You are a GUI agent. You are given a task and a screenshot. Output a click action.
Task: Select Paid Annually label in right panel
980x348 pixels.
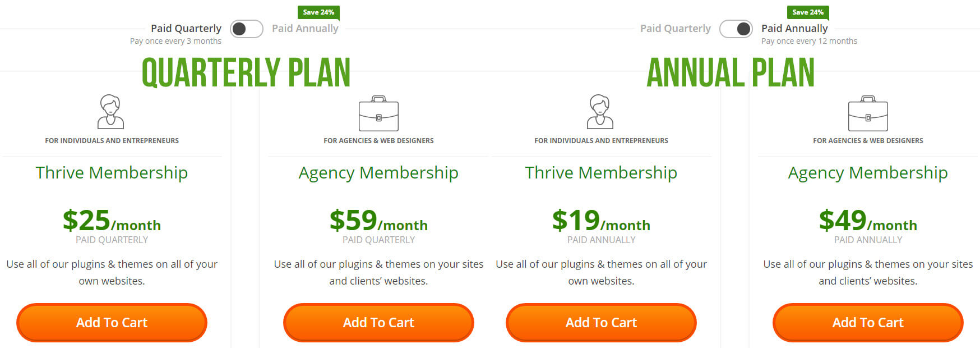[x=794, y=28]
